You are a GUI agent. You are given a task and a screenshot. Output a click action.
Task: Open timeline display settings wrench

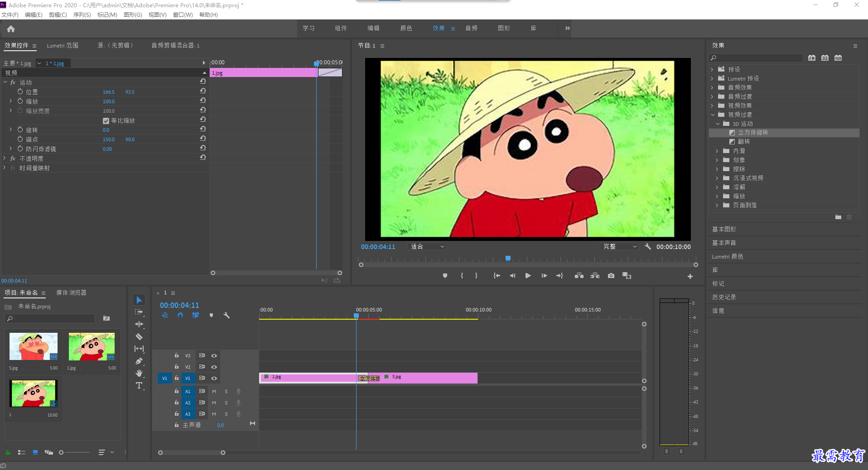click(227, 315)
